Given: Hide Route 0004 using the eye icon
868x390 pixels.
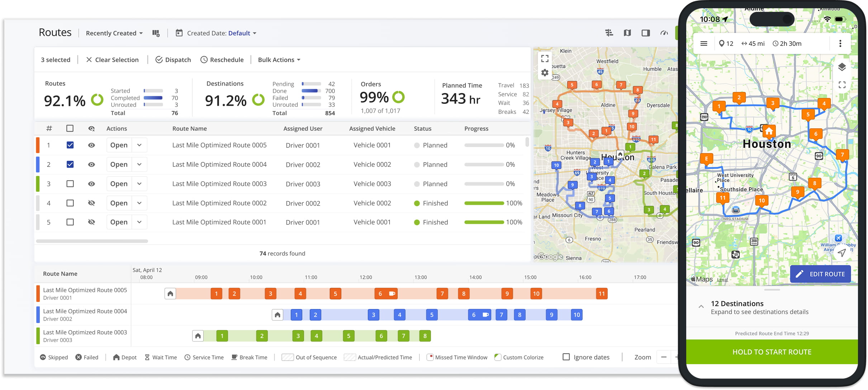Looking at the screenshot, I should [x=91, y=164].
